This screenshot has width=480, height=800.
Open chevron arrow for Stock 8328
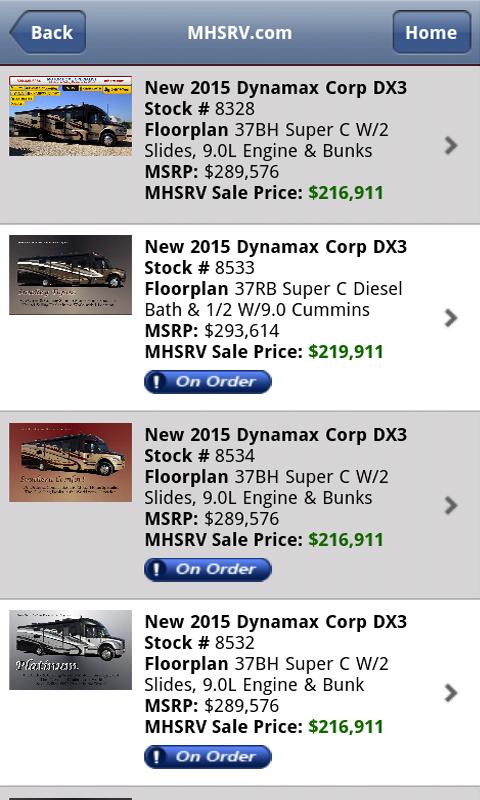coord(451,145)
